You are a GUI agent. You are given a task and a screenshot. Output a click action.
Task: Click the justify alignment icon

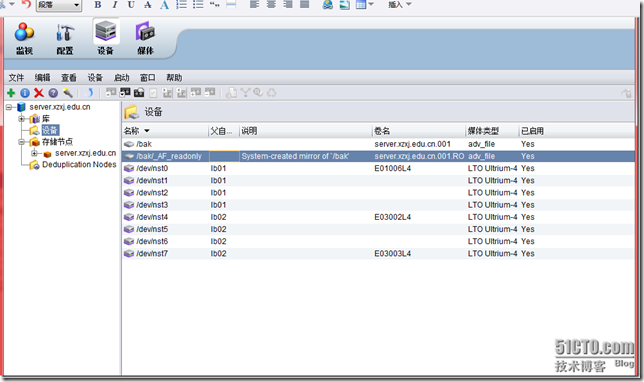point(304,5)
